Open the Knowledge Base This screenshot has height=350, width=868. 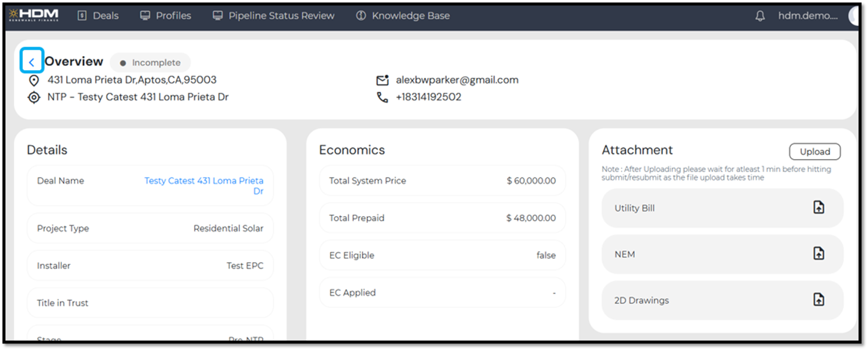[403, 15]
